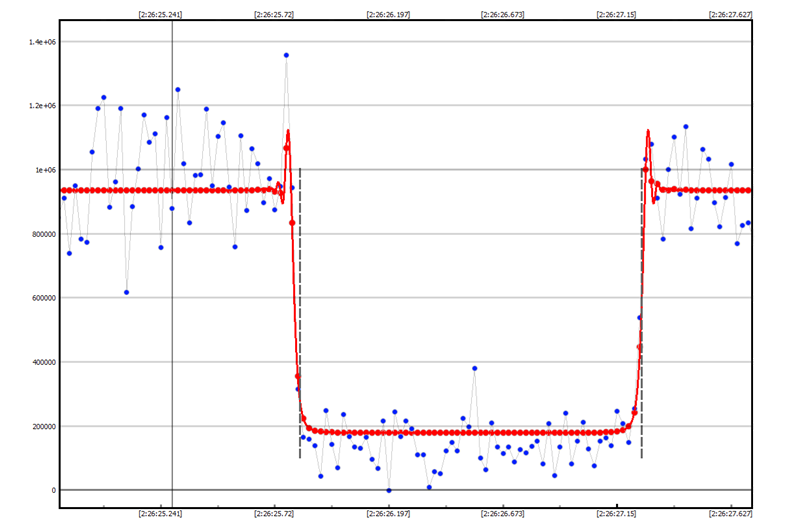796x530 pixels.
Task: Click the 400000 y-axis label
Action: click(44, 362)
